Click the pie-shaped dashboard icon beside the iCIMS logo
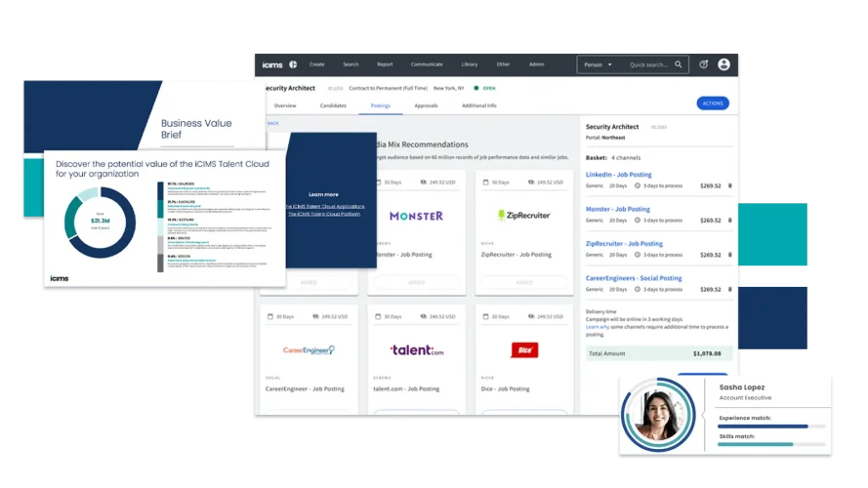This screenshot has height=488, width=868. coord(293,64)
